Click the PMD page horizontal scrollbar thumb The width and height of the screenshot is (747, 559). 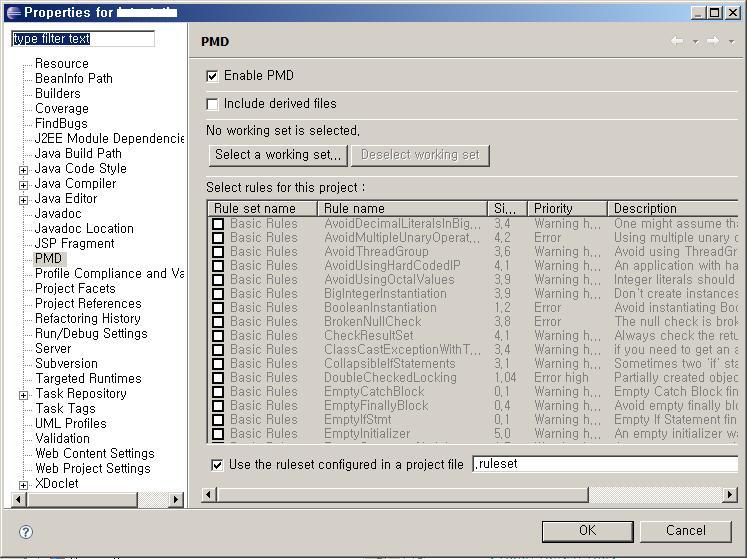403,495
